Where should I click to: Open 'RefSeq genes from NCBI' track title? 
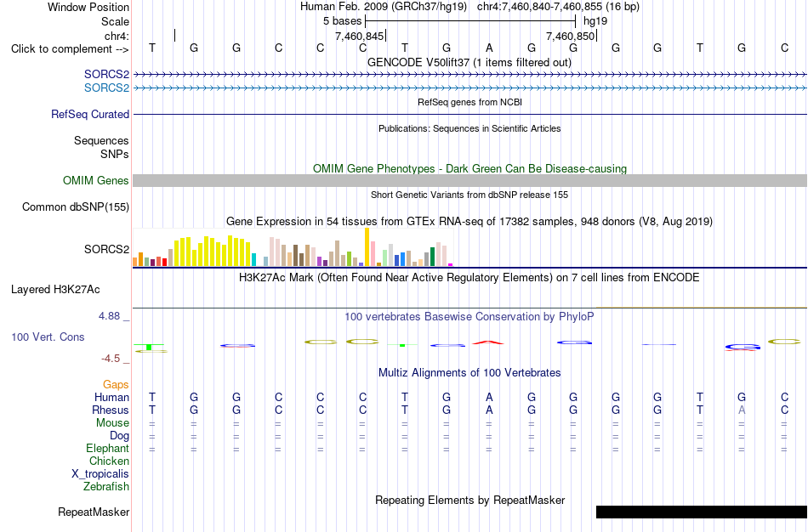click(469, 102)
